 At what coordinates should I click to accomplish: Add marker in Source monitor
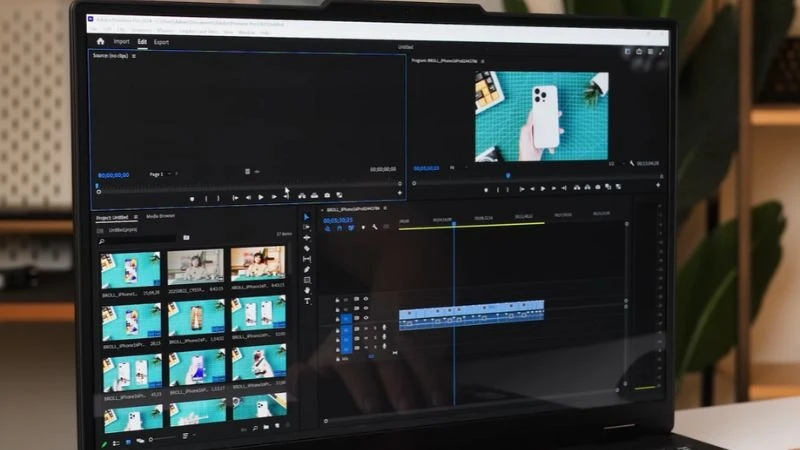pyautogui.click(x=192, y=198)
